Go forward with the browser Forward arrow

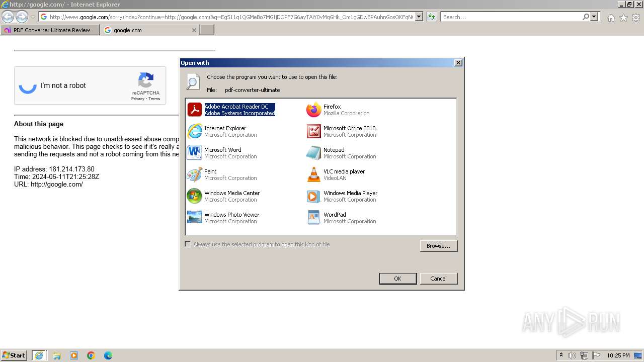point(22,17)
